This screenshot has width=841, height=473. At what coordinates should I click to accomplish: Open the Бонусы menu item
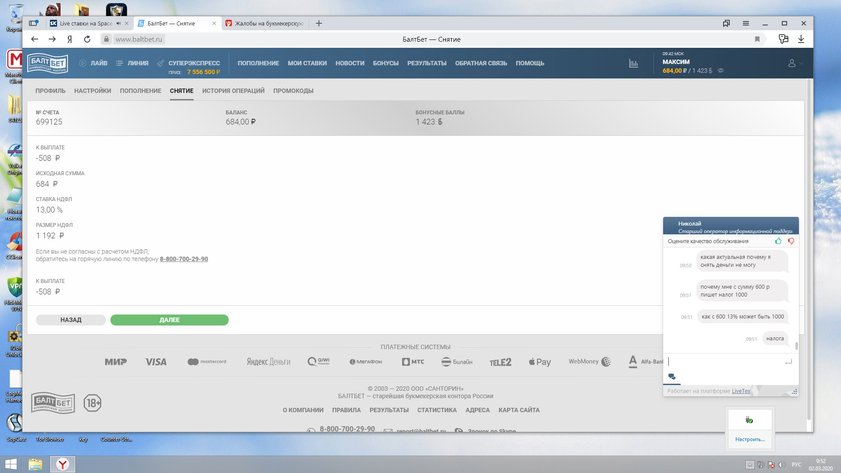(x=385, y=63)
